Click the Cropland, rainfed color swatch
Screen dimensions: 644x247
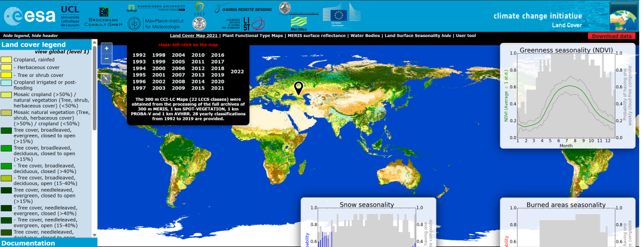(6, 60)
